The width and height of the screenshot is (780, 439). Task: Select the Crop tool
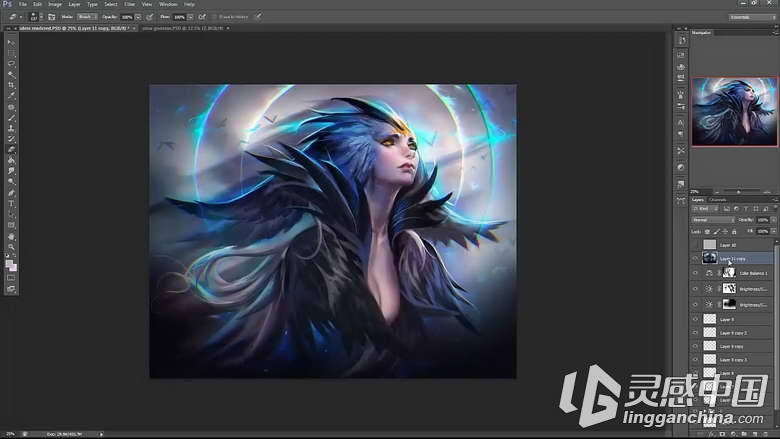coord(11,86)
